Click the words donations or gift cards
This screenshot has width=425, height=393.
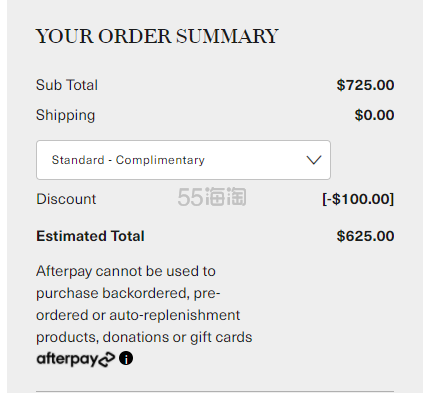(177, 337)
